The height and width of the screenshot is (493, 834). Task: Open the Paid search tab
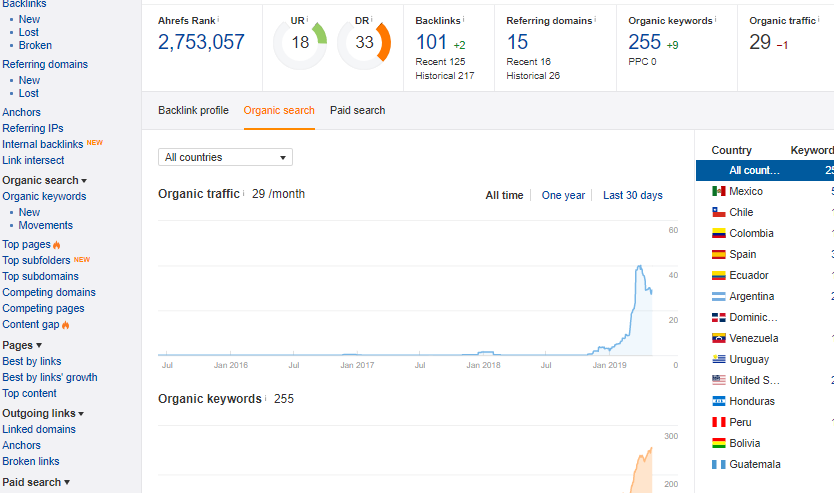tap(357, 110)
